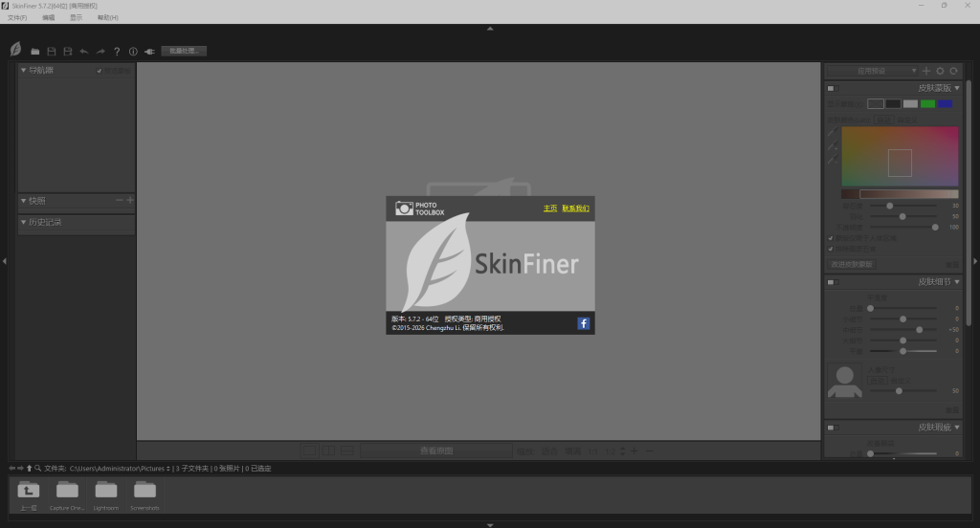Collapse the 皮肤瑕疵 section
The height and width of the screenshot is (528, 980).
[x=957, y=428]
